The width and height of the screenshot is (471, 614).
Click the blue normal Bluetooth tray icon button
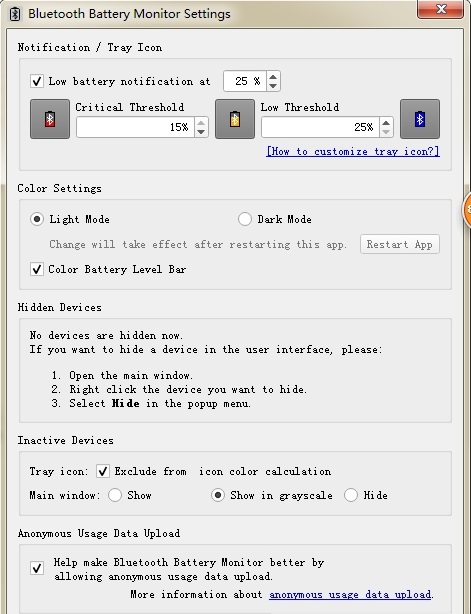420,119
